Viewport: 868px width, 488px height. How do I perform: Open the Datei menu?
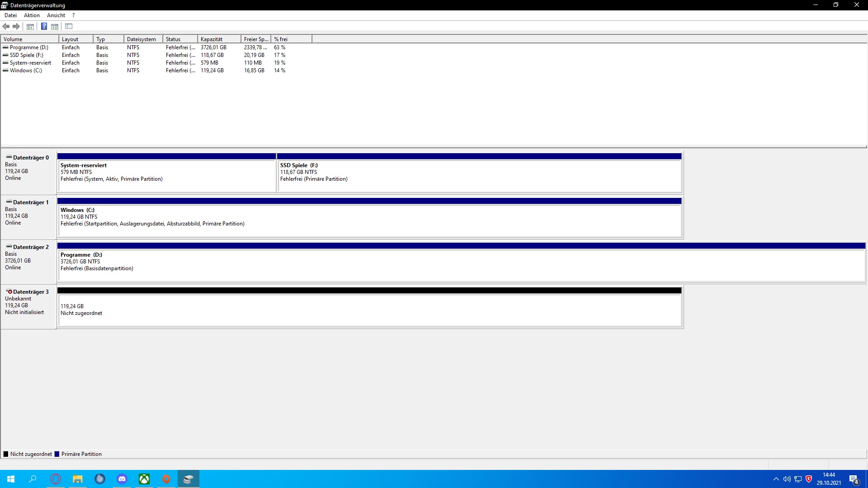point(10,15)
